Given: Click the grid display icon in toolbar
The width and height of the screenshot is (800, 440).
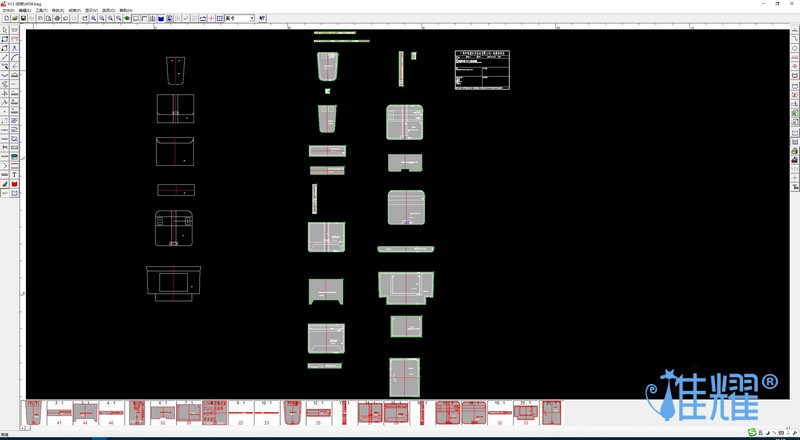Looking at the screenshot, I should 219,18.
